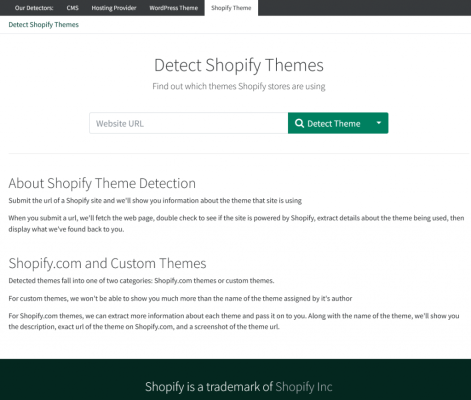Select the Shopify Theme tab
Screen dimensions: 471x400
[x=231, y=8]
